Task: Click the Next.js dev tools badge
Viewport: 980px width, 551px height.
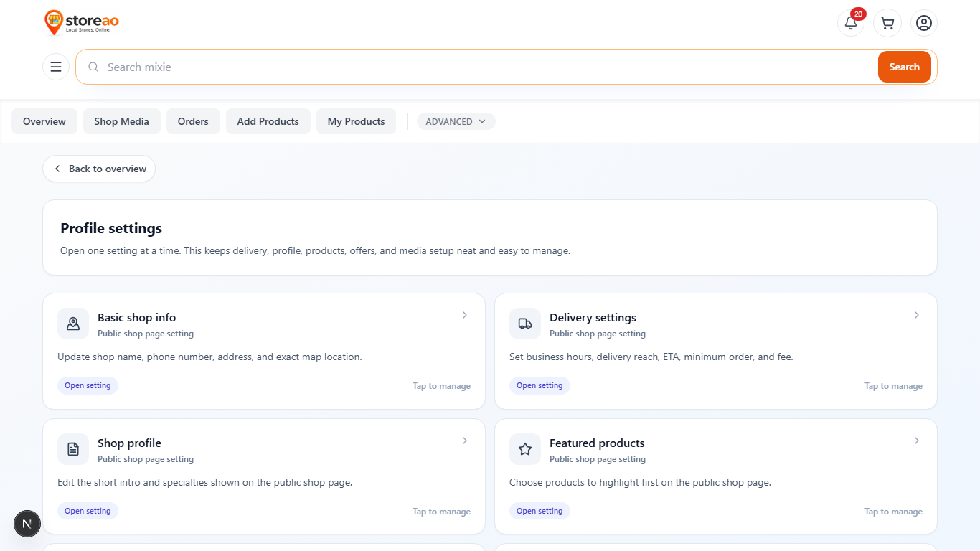Action: (27, 524)
